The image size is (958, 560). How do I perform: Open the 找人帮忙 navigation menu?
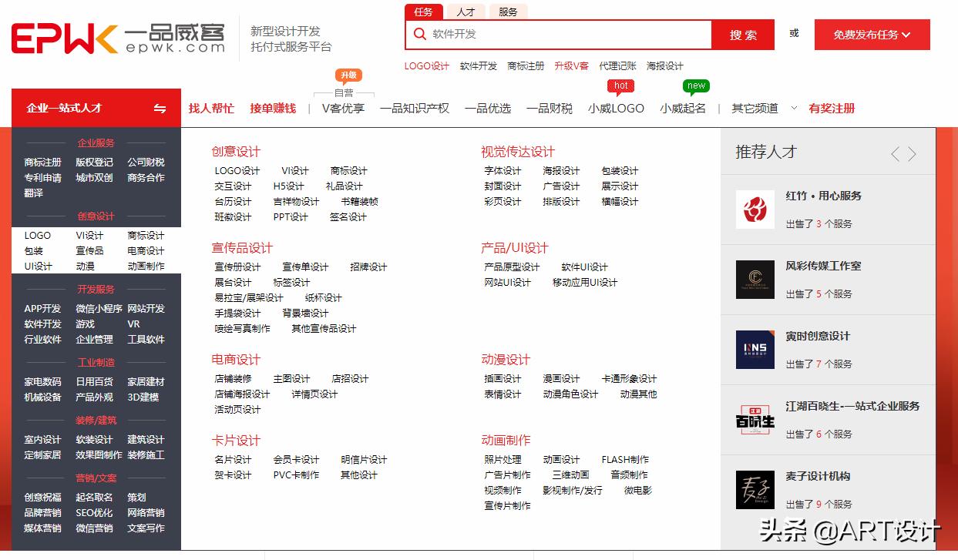pyautogui.click(x=213, y=108)
